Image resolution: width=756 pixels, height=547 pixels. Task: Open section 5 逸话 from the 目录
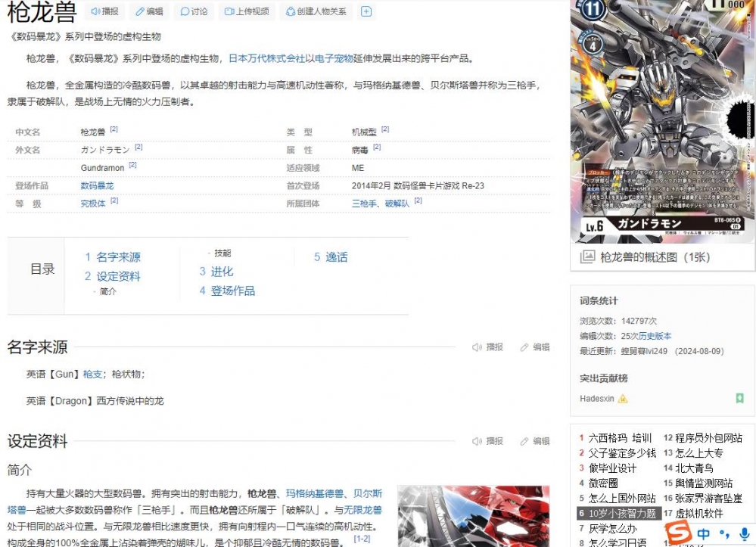tap(329, 257)
